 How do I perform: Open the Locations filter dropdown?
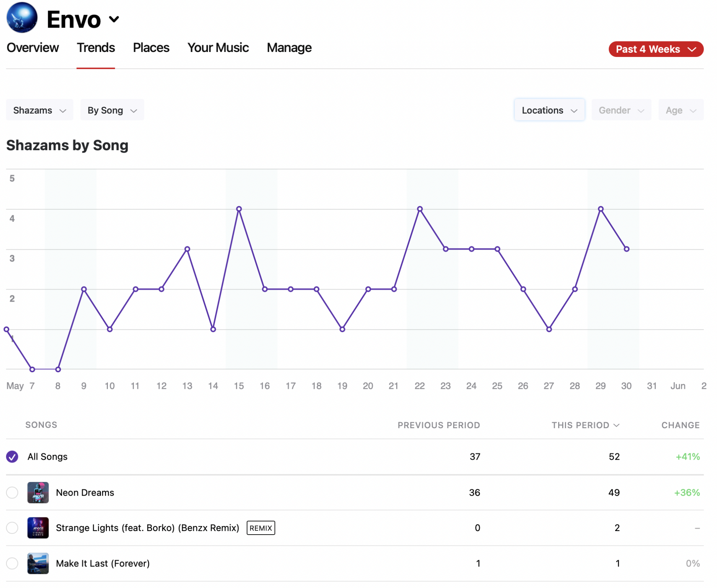coord(549,110)
